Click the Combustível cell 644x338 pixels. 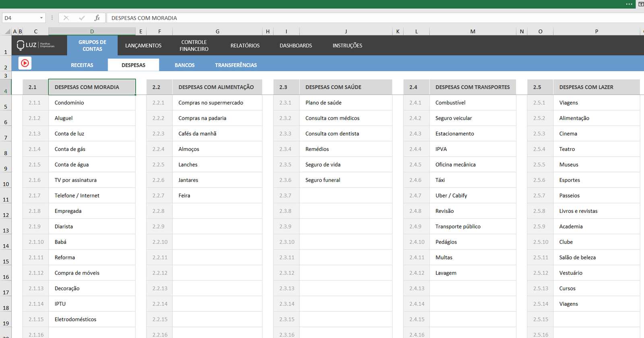(473, 103)
